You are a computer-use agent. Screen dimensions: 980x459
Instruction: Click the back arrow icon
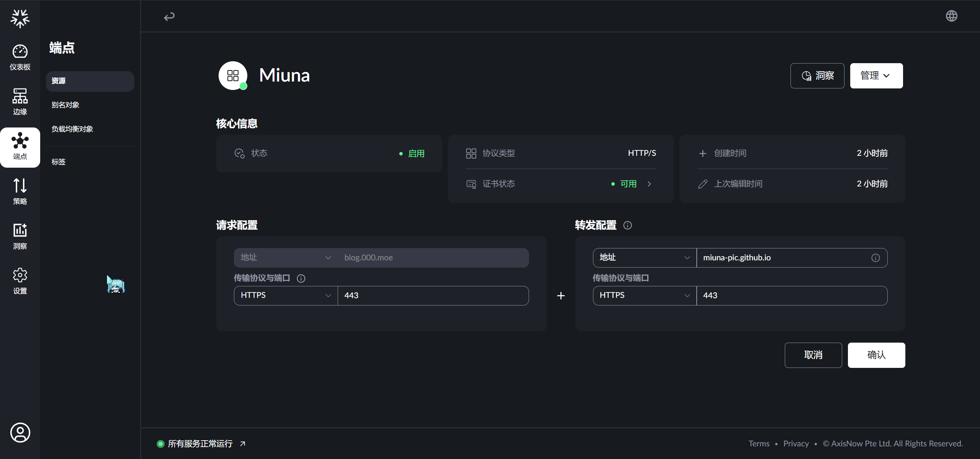[169, 16]
